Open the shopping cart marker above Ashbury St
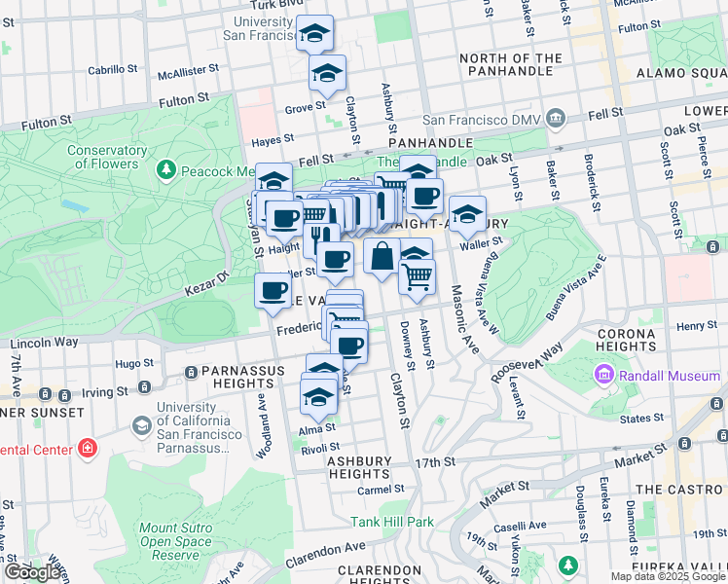This screenshot has height=584, width=728. [417, 278]
